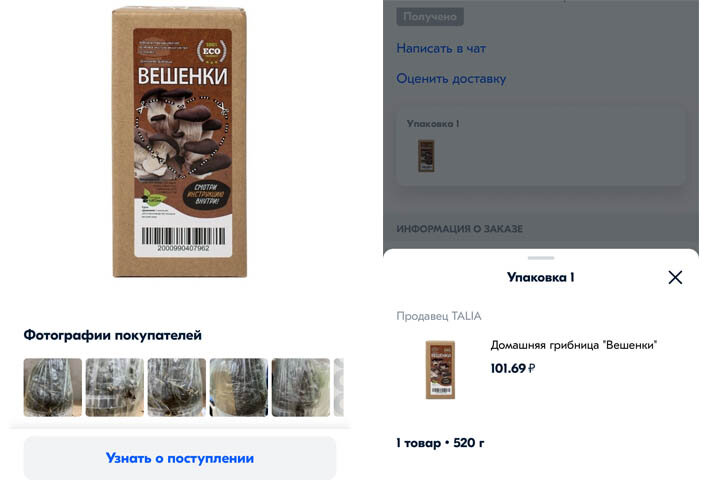Open the fifth buyer photo thumbnail

click(x=301, y=387)
